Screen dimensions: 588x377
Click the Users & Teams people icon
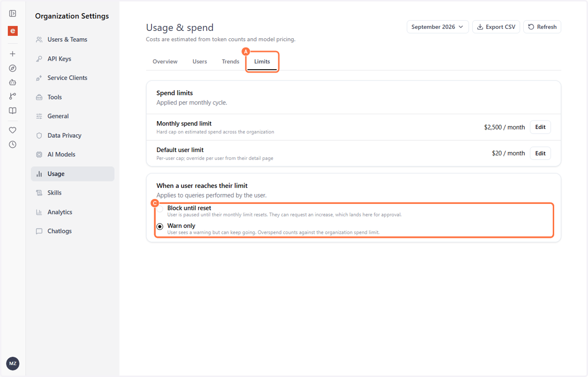point(39,40)
